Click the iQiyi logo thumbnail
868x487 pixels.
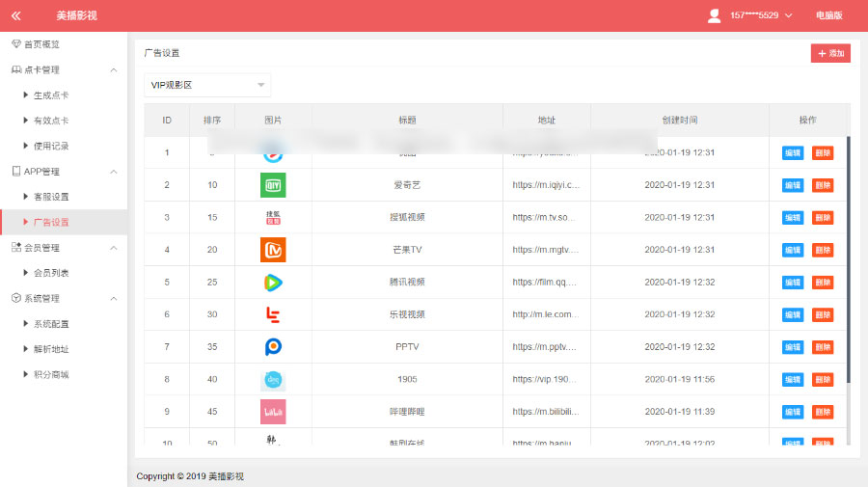[x=273, y=185]
